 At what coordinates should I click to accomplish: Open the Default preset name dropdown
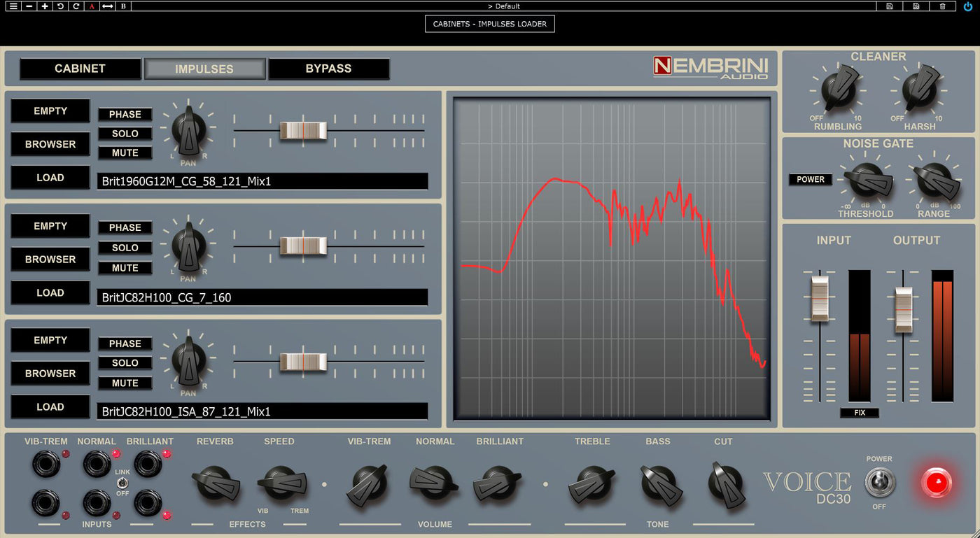(503, 6)
